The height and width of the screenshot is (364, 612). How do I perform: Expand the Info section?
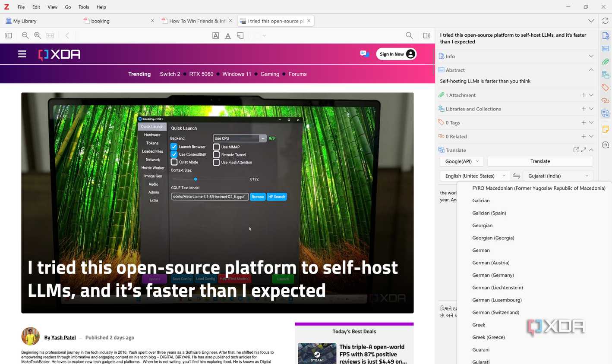(x=591, y=56)
